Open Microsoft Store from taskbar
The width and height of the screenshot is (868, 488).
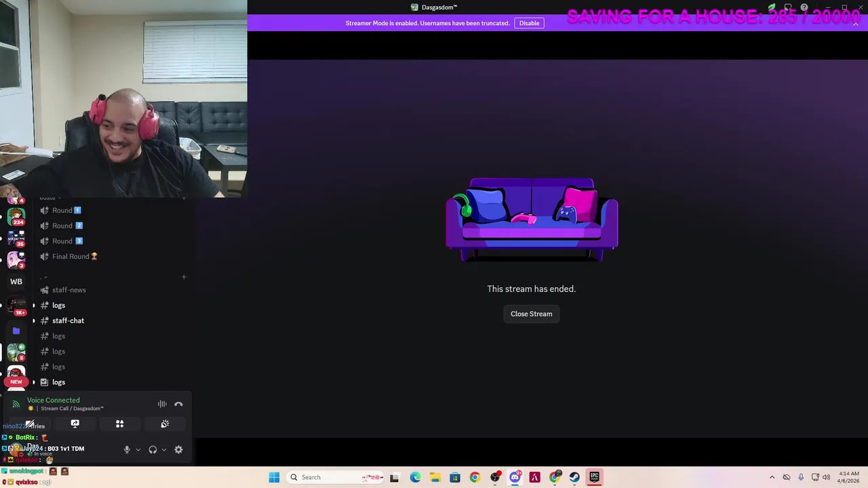[455, 477]
